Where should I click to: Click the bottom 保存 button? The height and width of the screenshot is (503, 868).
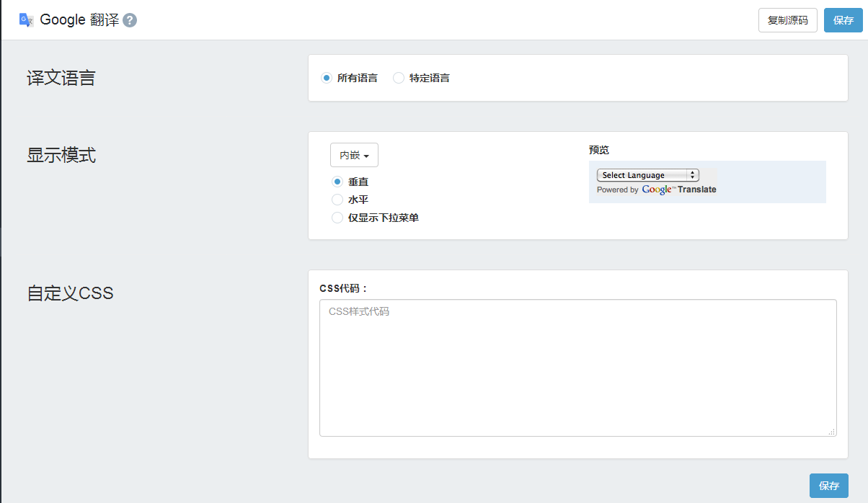829,486
